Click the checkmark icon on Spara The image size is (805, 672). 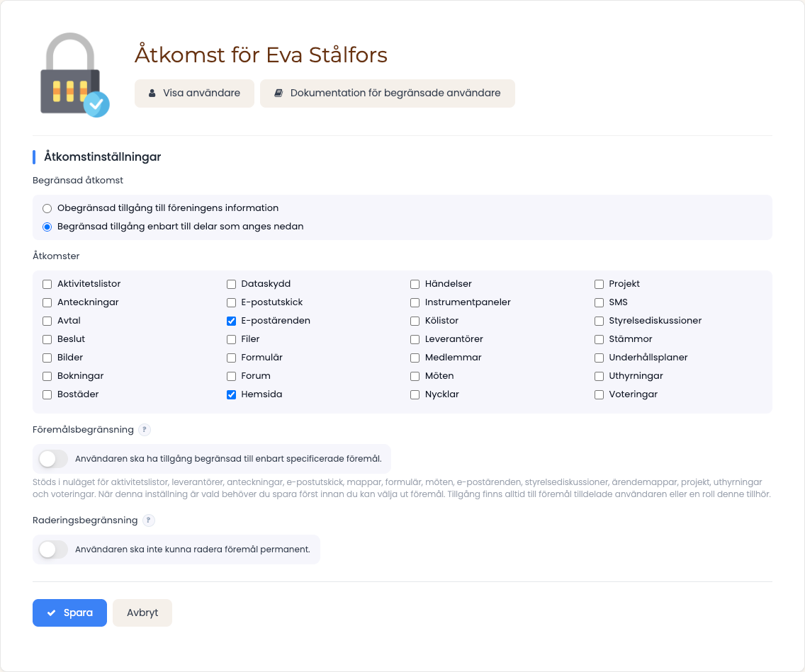click(51, 613)
